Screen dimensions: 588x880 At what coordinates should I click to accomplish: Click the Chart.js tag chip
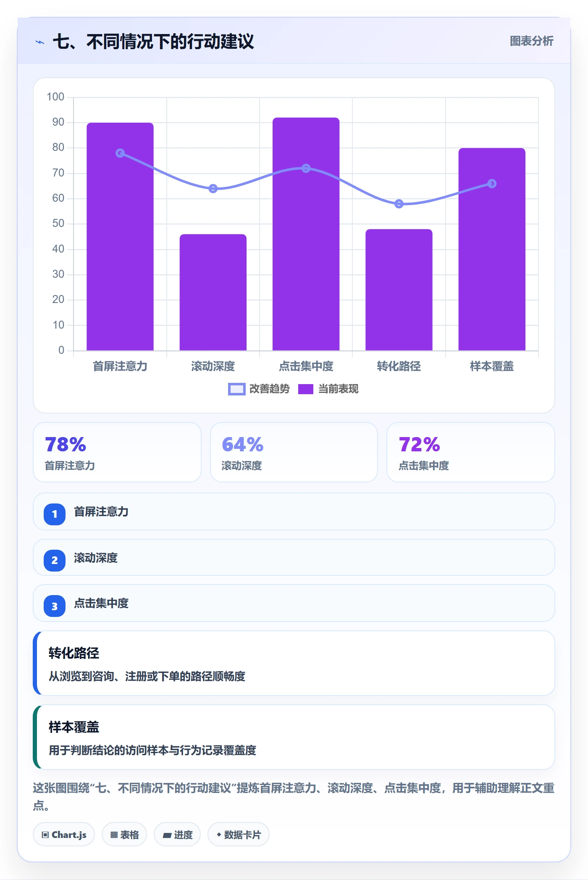[64, 835]
